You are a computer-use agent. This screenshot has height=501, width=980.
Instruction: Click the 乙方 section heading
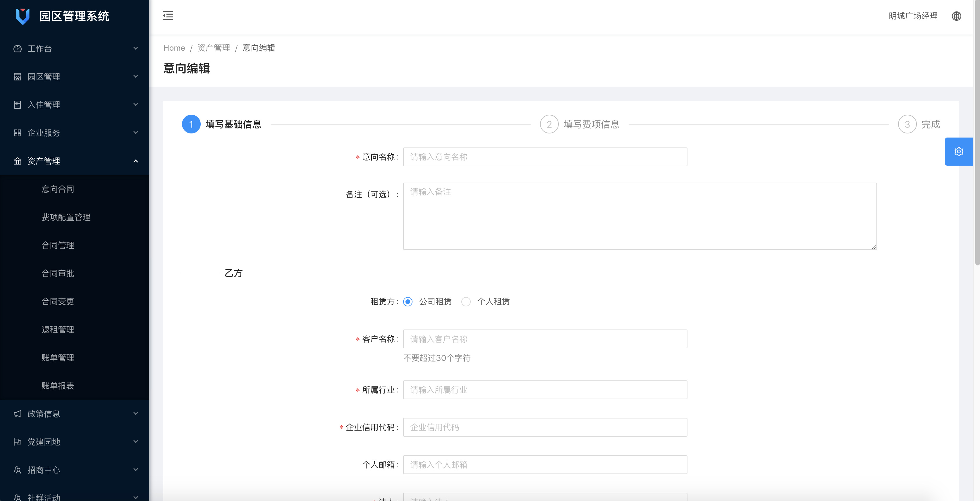[x=233, y=273]
